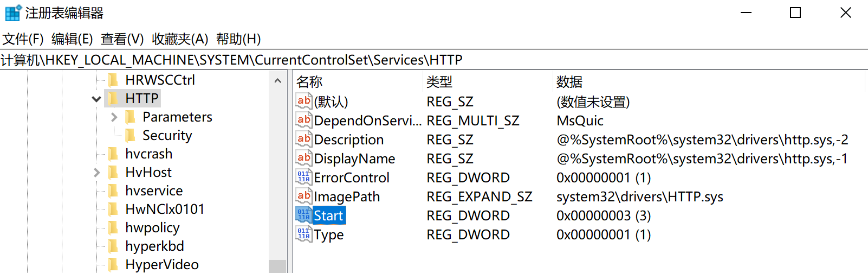This screenshot has height=273, width=868.
Task: Expand the HvHost registry key
Action: pyautogui.click(x=96, y=173)
